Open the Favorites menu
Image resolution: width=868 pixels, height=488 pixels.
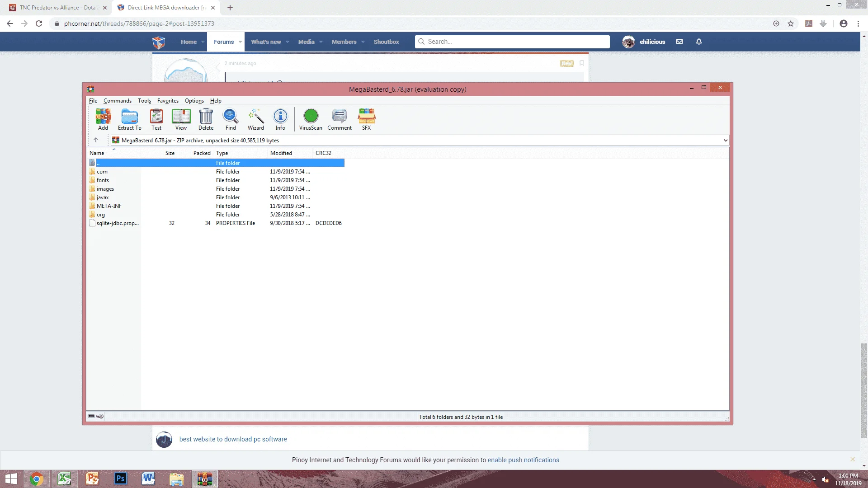(x=168, y=101)
